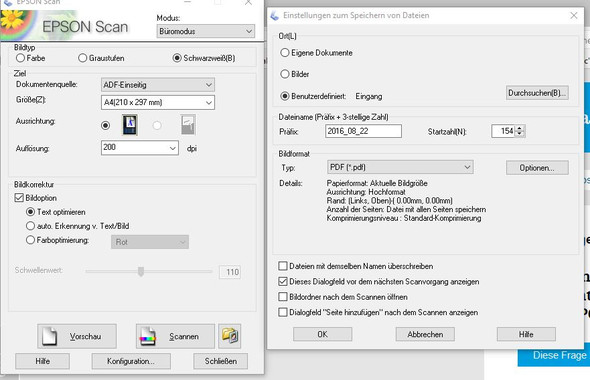Open PDF Optionen... button
The width and height of the screenshot is (590, 380).
[x=537, y=168]
